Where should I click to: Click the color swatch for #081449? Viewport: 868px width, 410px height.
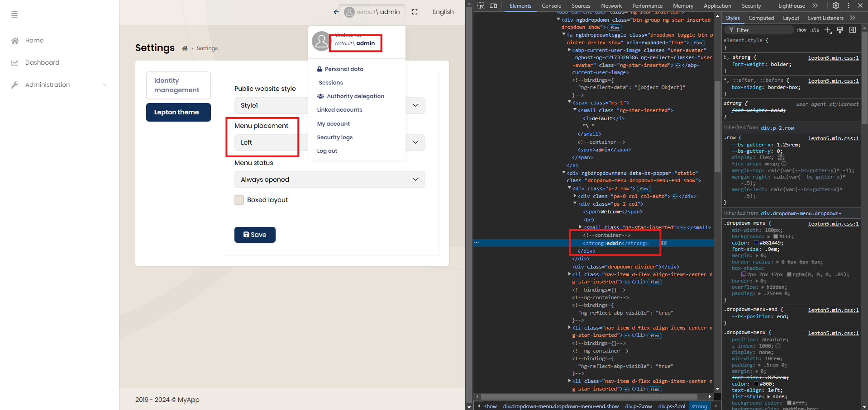pyautogui.click(x=756, y=243)
